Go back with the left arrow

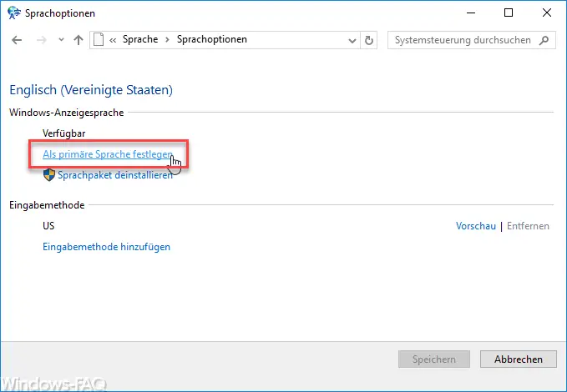17,40
